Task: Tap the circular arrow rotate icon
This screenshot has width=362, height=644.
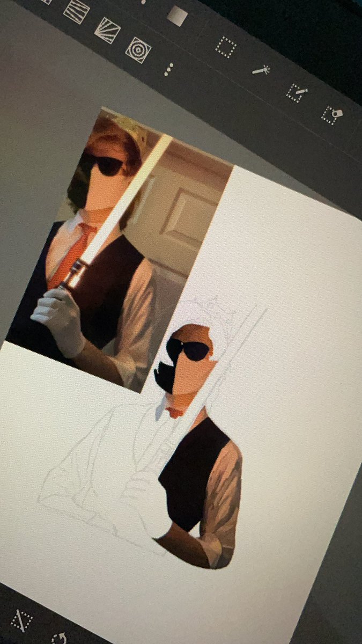Action: click(59, 639)
